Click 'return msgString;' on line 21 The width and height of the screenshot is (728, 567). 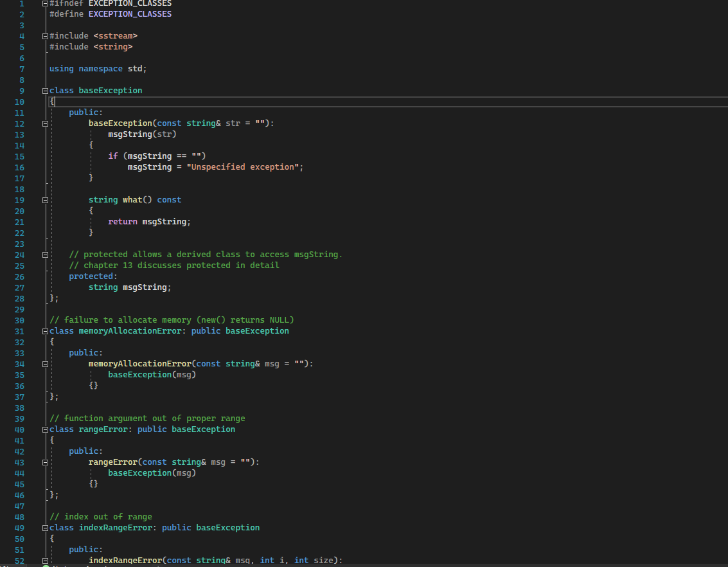click(150, 222)
